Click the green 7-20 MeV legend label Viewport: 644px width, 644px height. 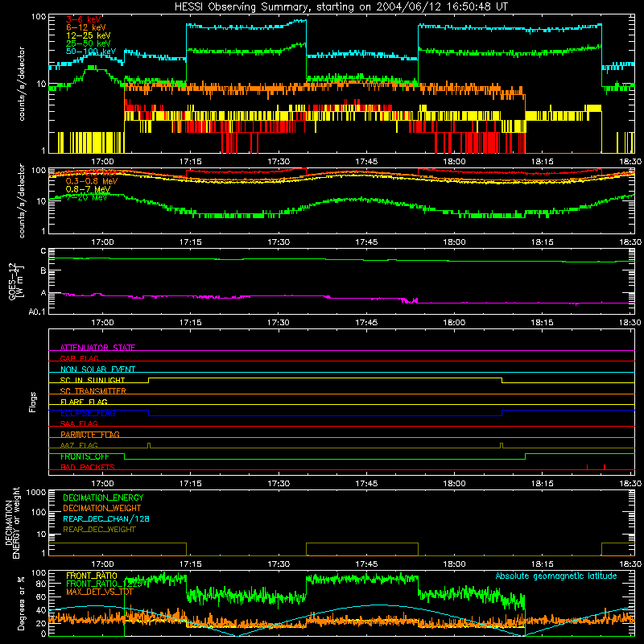point(86,197)
